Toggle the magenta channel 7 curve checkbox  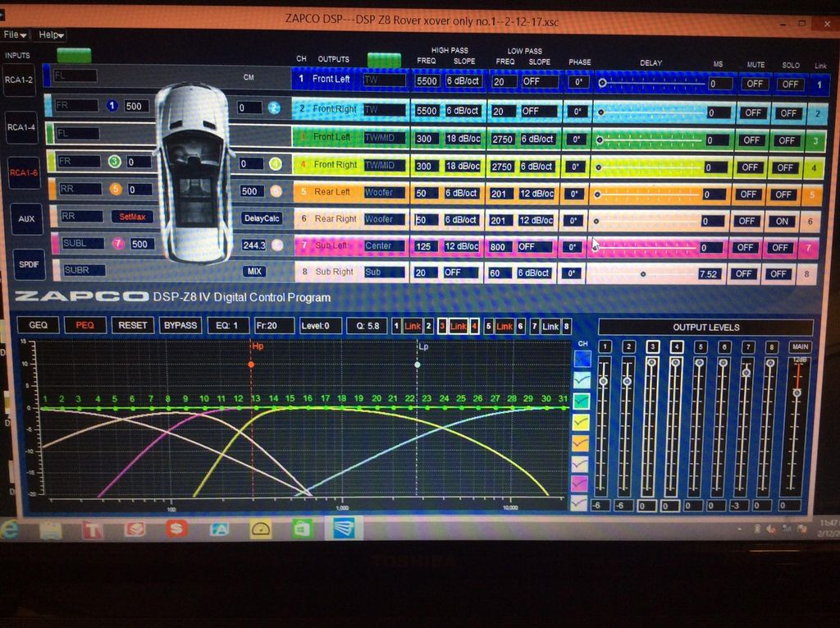(580, 484)
